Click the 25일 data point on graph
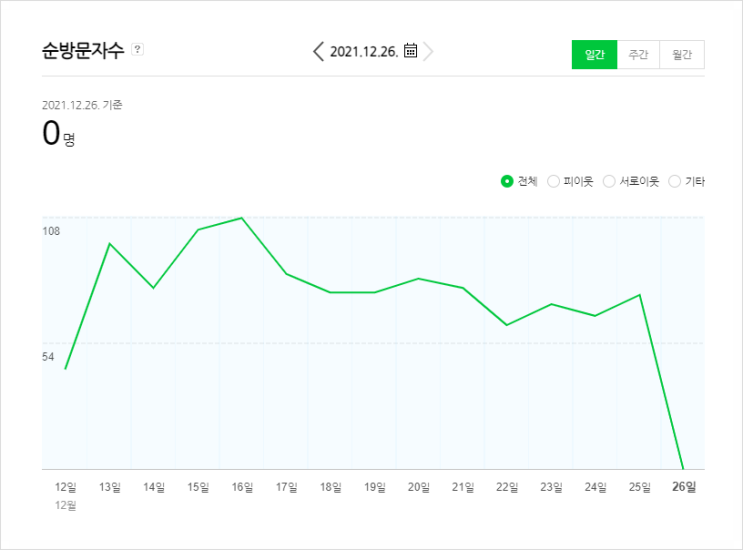The height and width of the screenshot is (550, 743). click(x=640, y=295)
